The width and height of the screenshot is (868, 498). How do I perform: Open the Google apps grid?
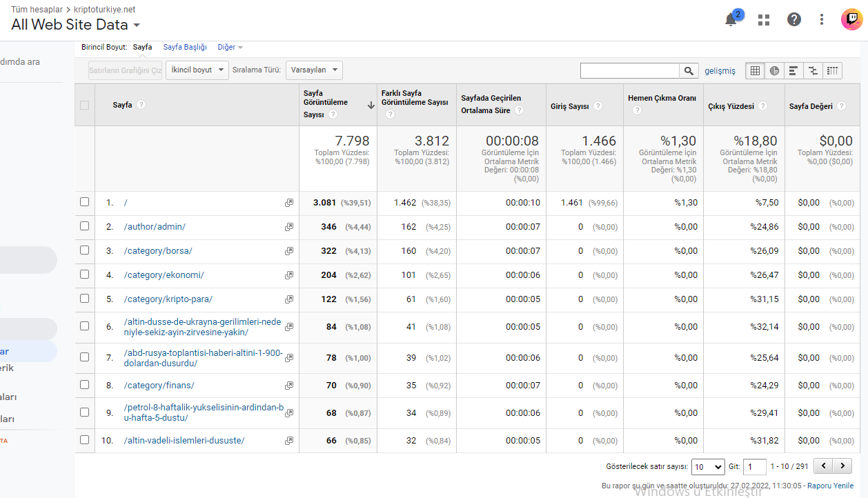(763, 19)
